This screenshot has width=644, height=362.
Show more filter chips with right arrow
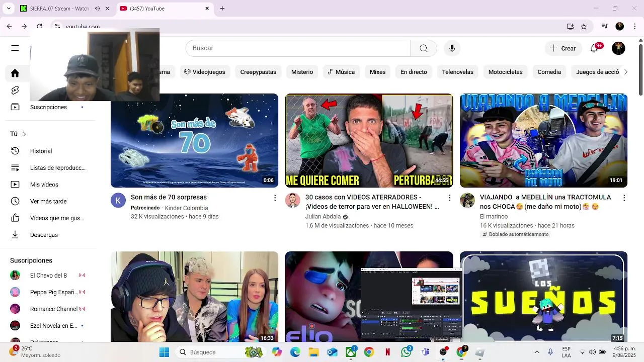[625, 72]
